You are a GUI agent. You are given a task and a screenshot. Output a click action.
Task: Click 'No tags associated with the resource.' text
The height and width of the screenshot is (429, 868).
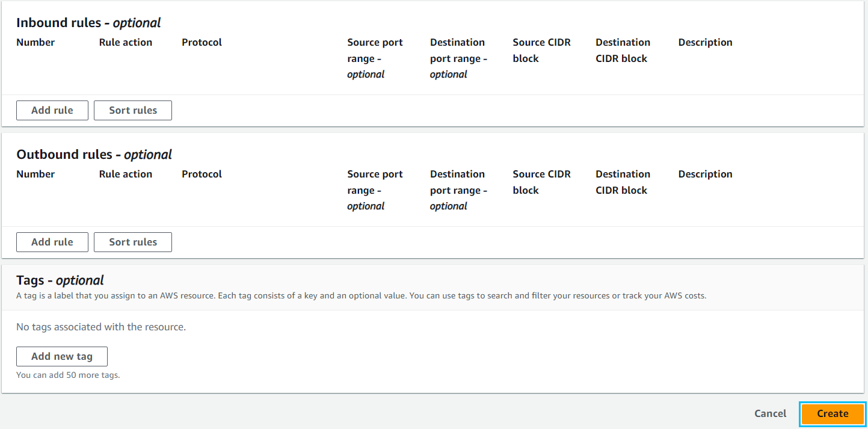pyautogui.click(x=101, y=327)
